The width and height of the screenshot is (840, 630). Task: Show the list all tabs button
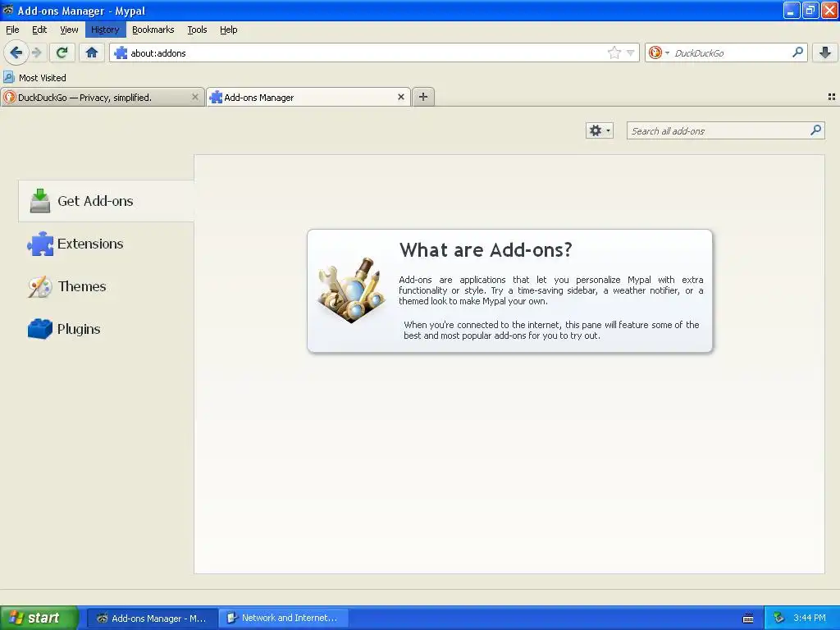(832, 97)
